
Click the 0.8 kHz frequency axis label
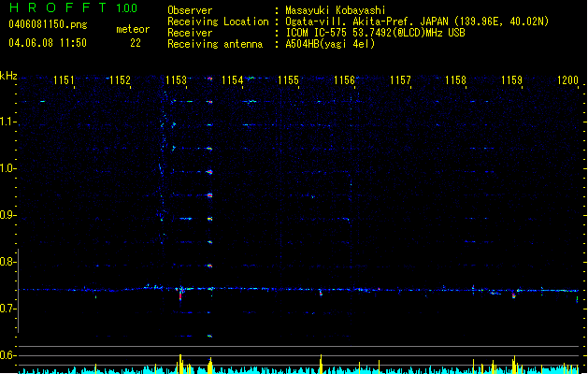point(7,262)
